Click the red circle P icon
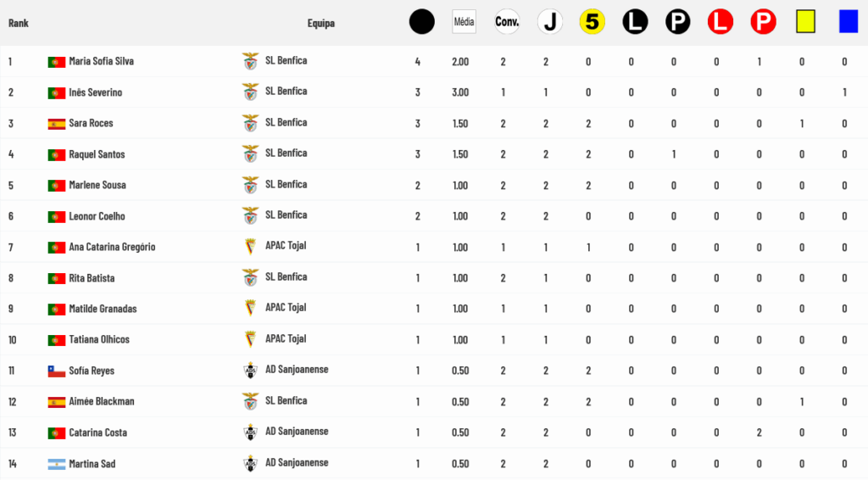The width and height of the screenshot is (868, 480). click(763, 22)
